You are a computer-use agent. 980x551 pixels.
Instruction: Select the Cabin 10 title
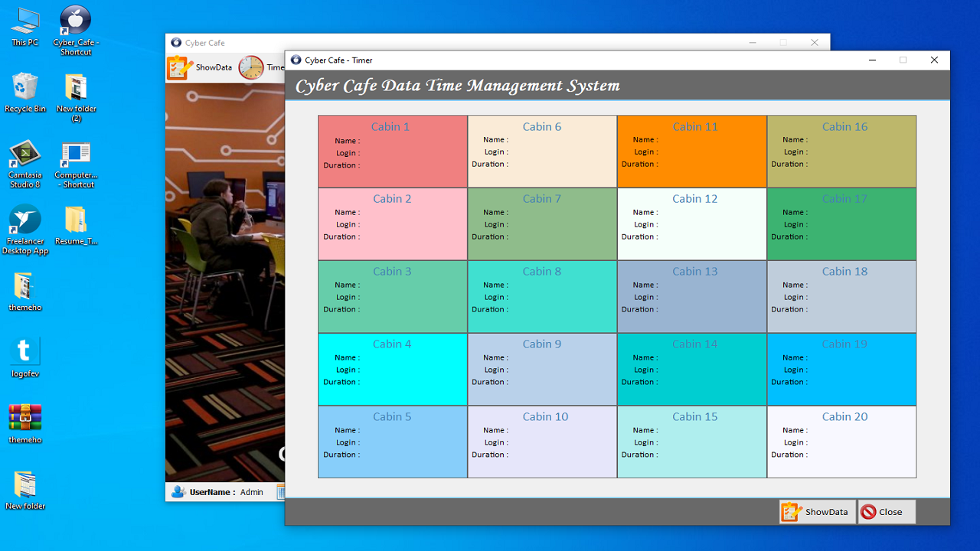(x=546, y=417)
